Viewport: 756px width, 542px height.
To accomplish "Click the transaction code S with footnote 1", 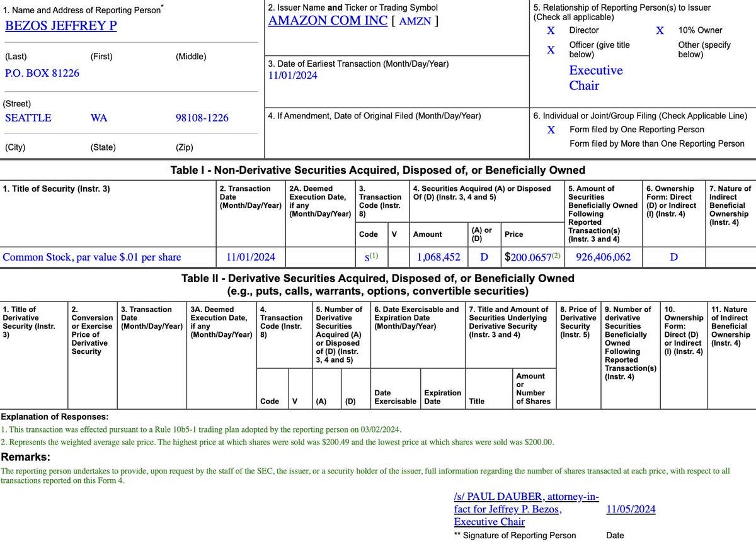I will (x=371, y=256).
